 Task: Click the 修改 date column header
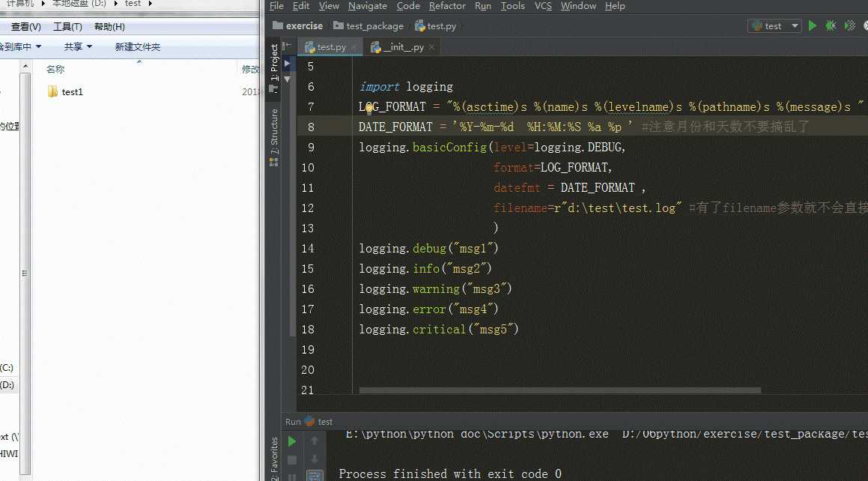click(x=249, y=69)
